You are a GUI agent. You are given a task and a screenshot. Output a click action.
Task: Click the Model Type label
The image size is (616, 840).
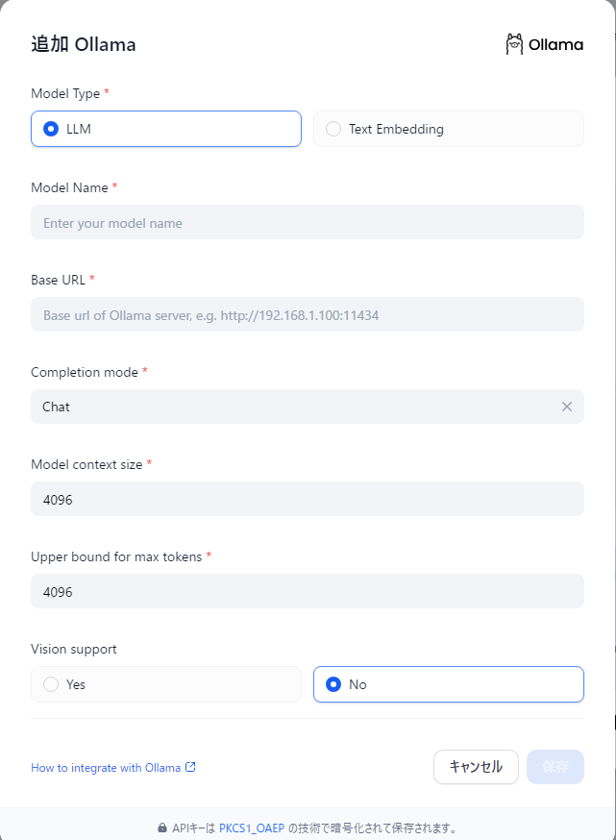[65, 93]
